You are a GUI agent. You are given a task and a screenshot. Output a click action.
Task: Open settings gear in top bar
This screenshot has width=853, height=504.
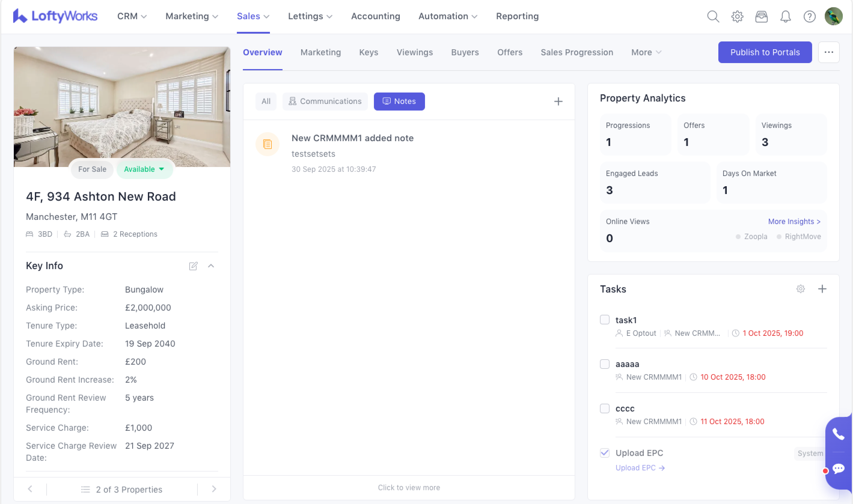pos(737,16)
